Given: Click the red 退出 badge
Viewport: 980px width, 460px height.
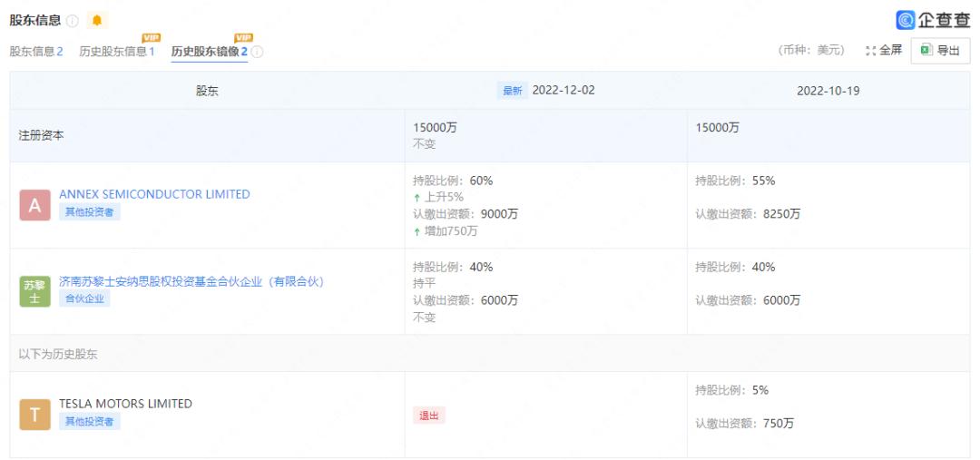Looking at the screenshot, I should click(428, 416).
